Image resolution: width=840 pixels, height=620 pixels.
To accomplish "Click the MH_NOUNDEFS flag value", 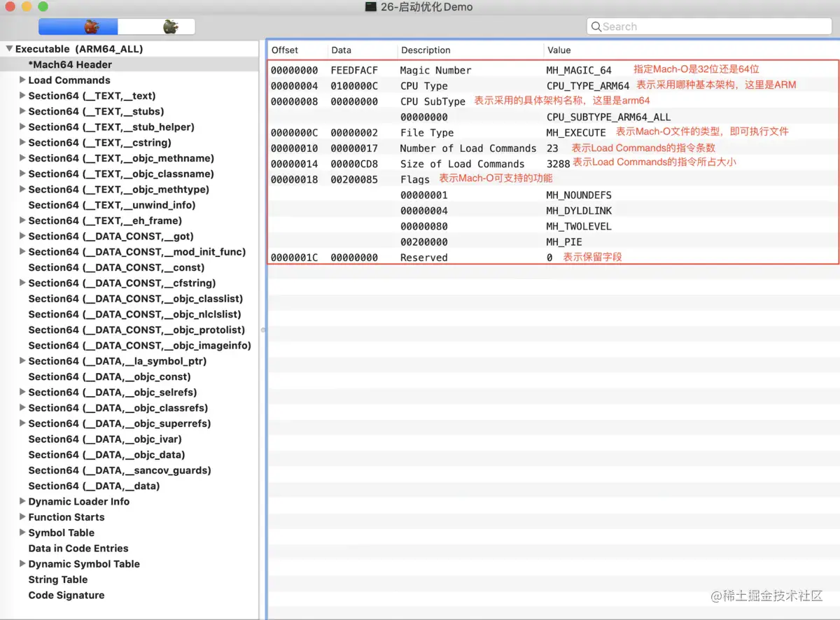I will 579,195.
